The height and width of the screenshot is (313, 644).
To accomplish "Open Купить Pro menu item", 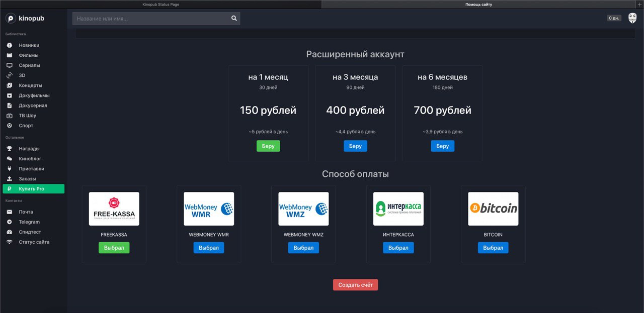I will point(33,189).
